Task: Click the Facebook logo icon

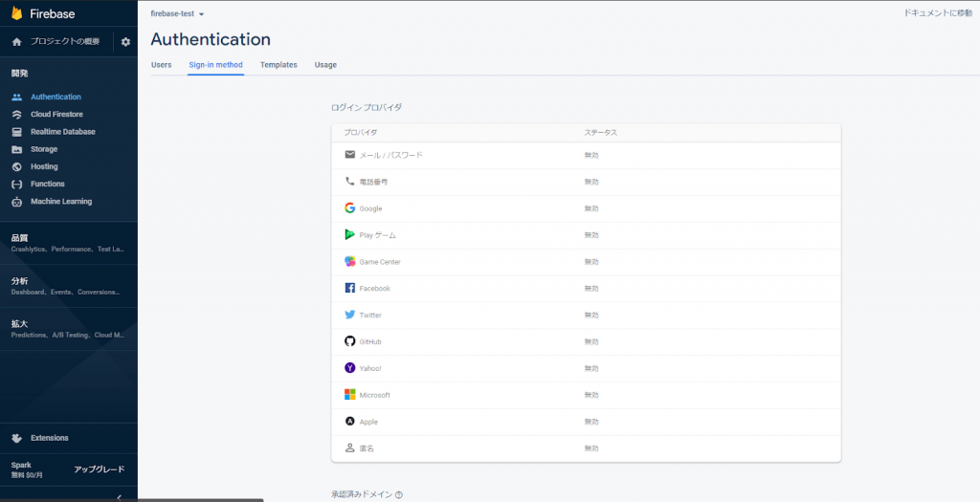Action: (350, 289)
